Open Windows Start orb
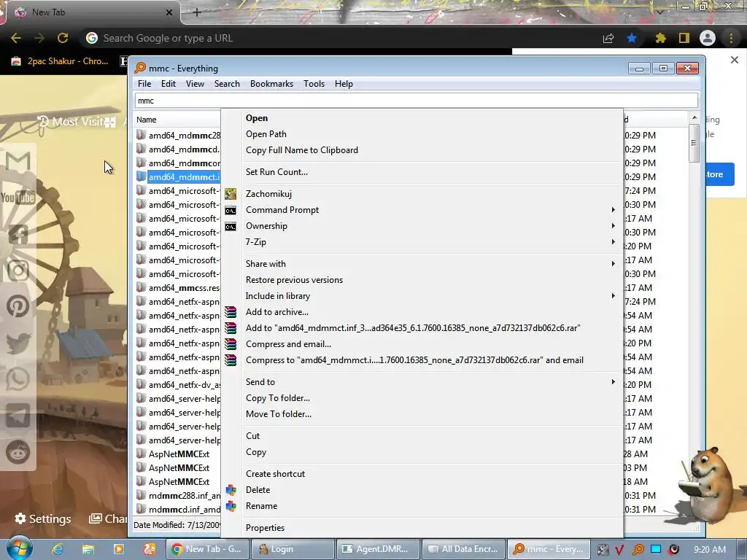The height and width of the screenshot is (560, 747). (19, 548)
